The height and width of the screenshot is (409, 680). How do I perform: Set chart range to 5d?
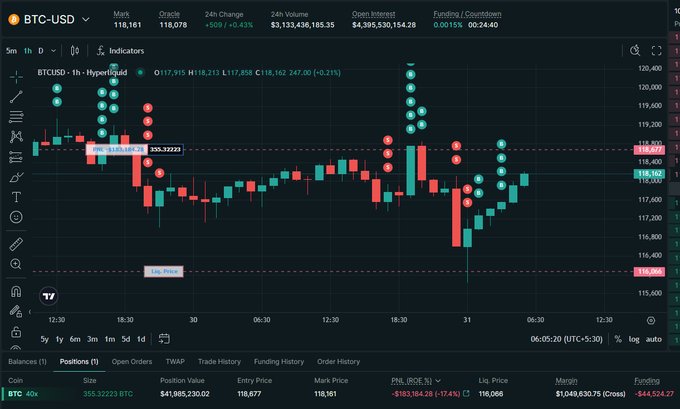(126, 339)
